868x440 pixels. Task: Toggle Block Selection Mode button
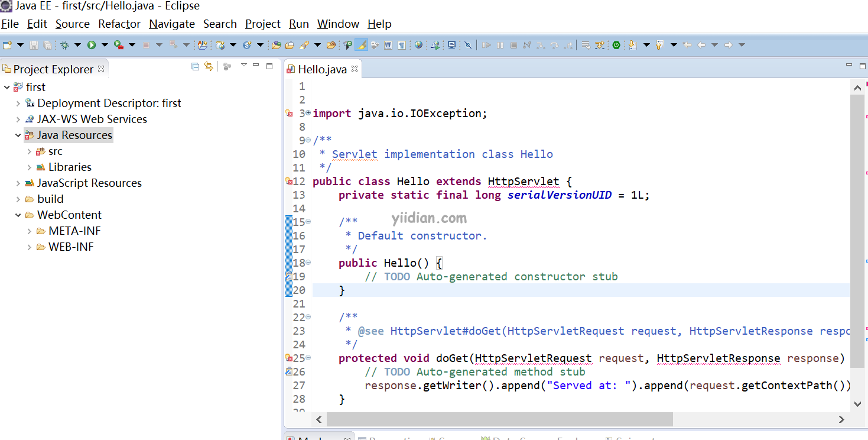pos(388,45)
